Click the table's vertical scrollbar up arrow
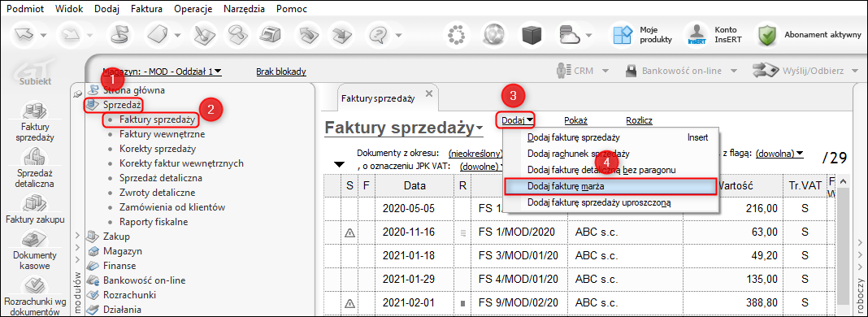 [x=842, y=182]
